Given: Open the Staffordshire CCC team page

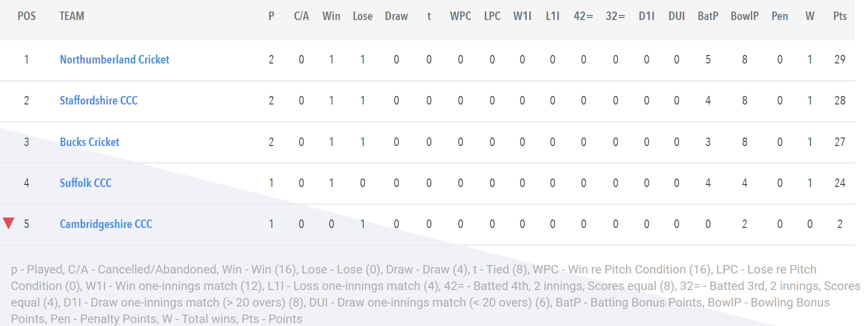Looking at the screenshot, I should pyautogui.click(x=99, y=100).
